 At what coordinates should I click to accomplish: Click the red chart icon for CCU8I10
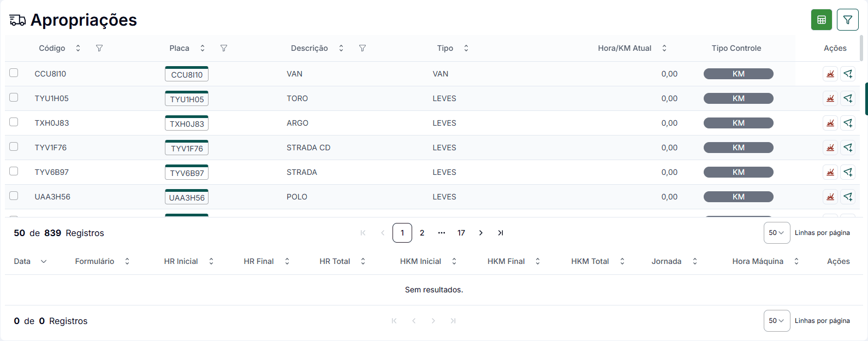pyautogui.click(x=830, y=74)
